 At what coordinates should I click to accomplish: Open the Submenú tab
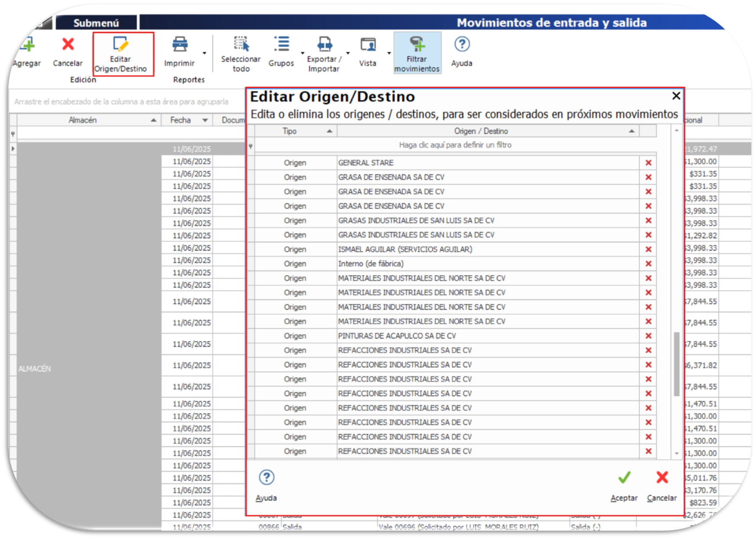[96, 23]
